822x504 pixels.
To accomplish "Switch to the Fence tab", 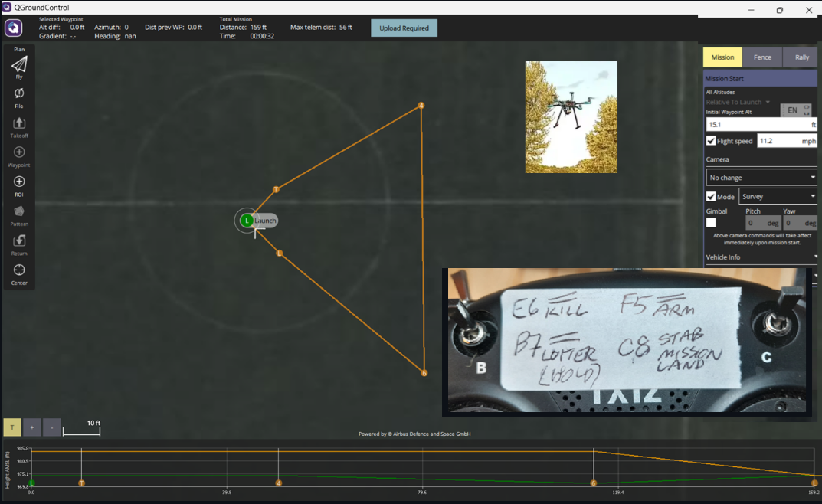I will pyautogui.click(x=762, y=57).
